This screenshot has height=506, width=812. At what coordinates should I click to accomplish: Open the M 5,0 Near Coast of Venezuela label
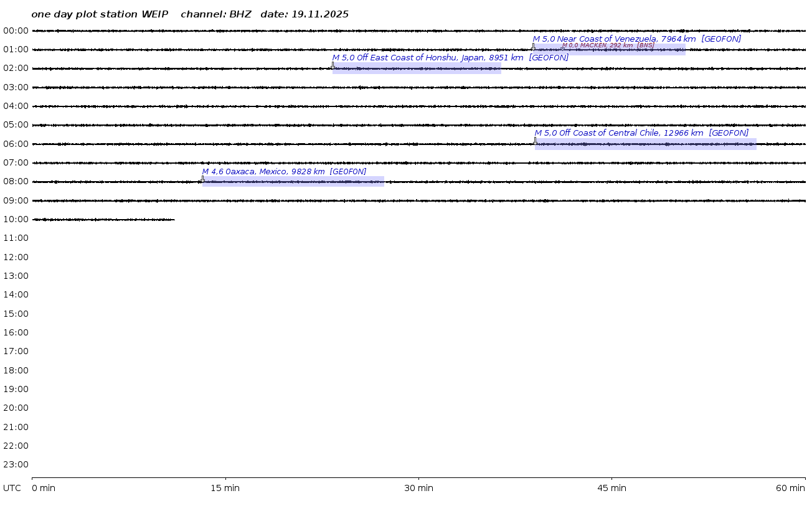point(636,39)
